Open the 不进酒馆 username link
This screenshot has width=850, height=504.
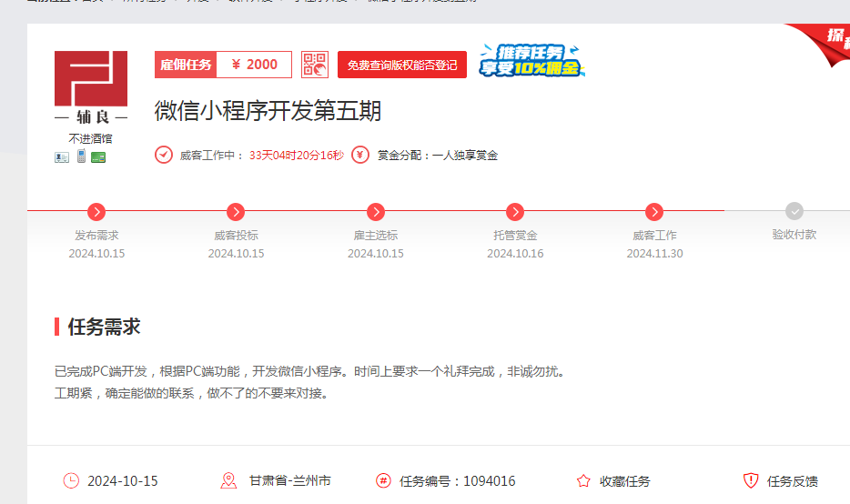90,138
